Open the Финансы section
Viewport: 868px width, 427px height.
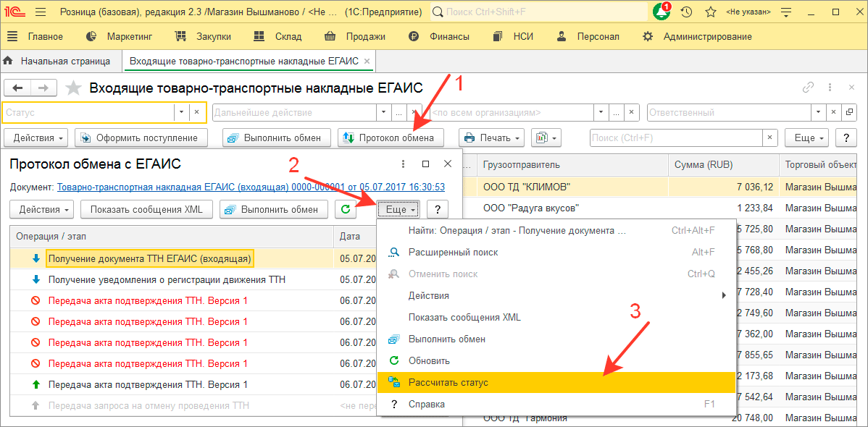pyautogui.click(x=439, y=37)
